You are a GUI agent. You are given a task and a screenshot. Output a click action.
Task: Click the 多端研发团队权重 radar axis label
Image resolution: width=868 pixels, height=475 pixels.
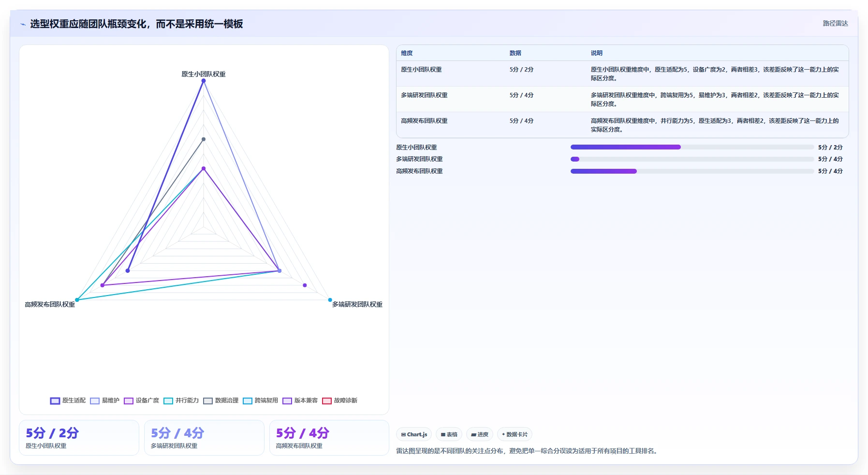point(357,304)
